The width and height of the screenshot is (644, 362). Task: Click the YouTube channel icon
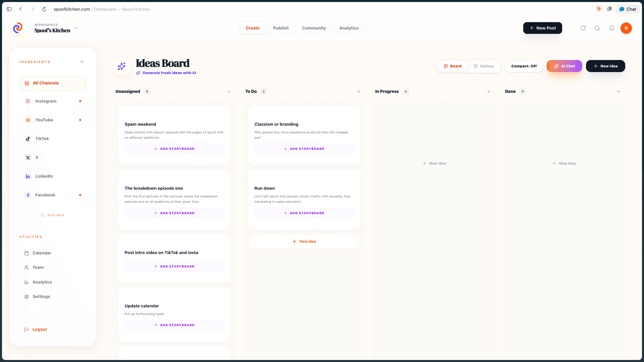(x=28, y=120)
